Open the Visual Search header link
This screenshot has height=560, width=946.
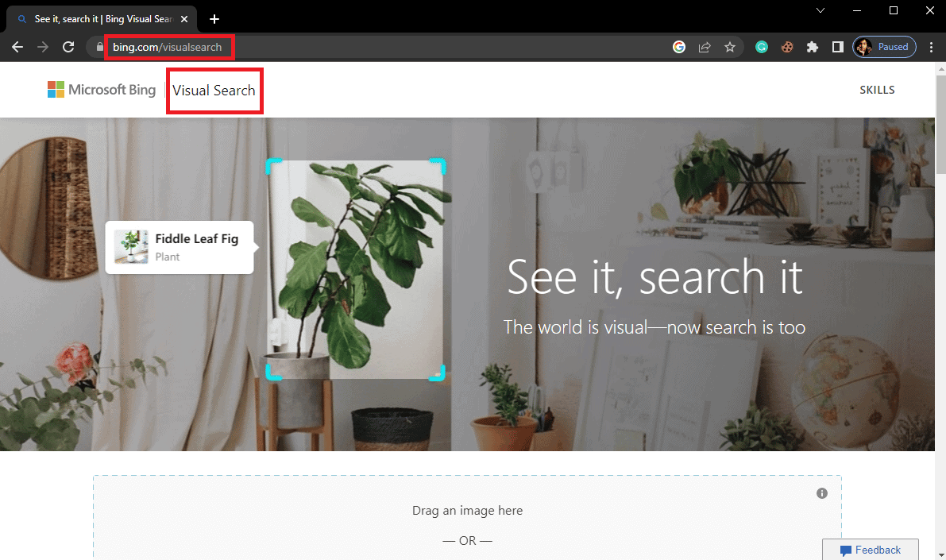[214, 91]
